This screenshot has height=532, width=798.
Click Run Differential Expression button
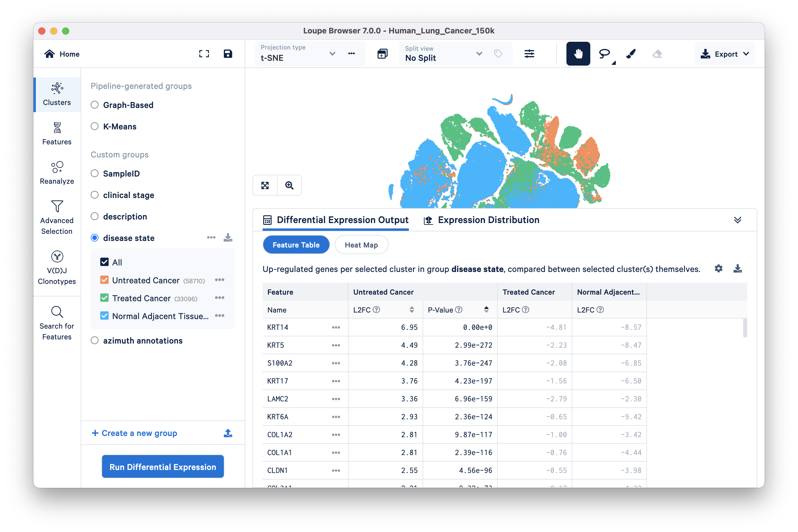coord(163,466)
